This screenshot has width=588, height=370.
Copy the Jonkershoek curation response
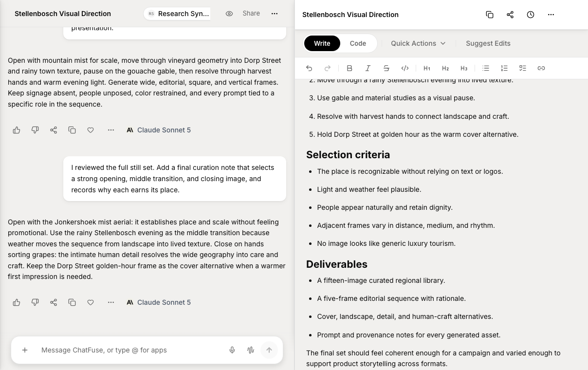(72, 302)
